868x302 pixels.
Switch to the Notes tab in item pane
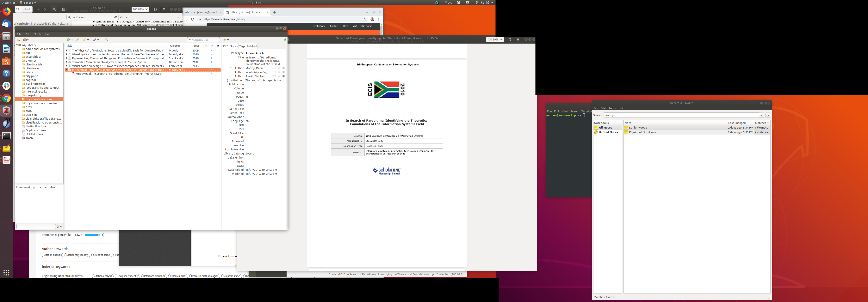[233, 46]
